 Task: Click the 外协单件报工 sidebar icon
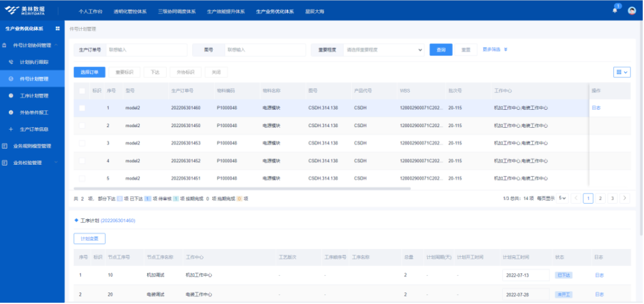[11, 112]
